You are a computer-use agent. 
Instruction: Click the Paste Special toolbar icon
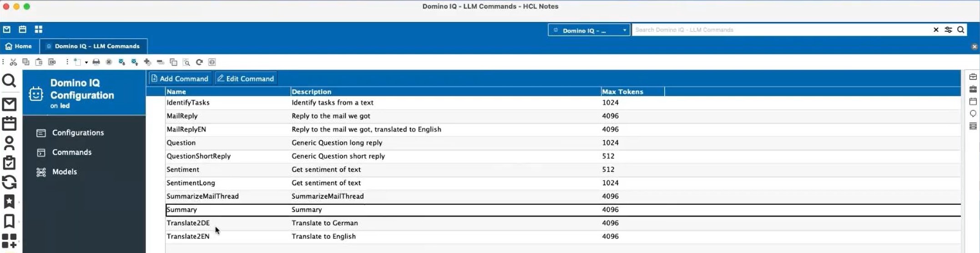52,62
